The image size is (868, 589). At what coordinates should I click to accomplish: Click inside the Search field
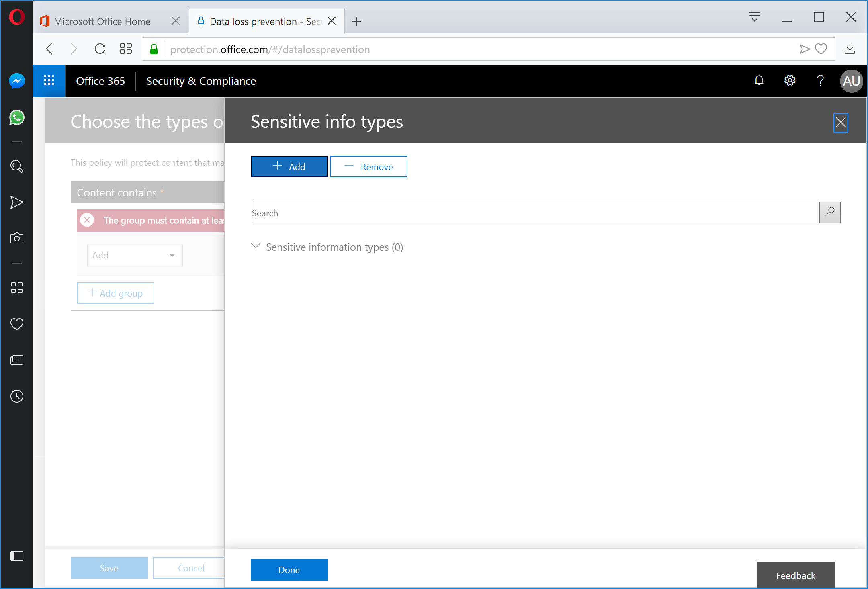[x=522, y=213]
